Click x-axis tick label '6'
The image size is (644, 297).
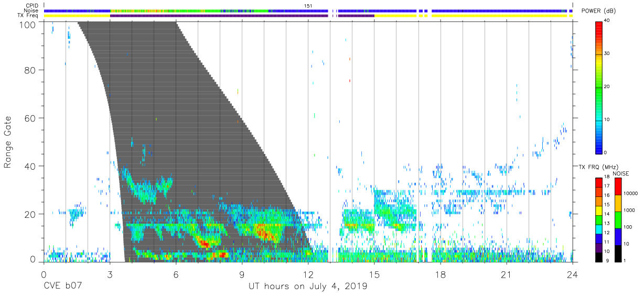[x=176, y=274]
